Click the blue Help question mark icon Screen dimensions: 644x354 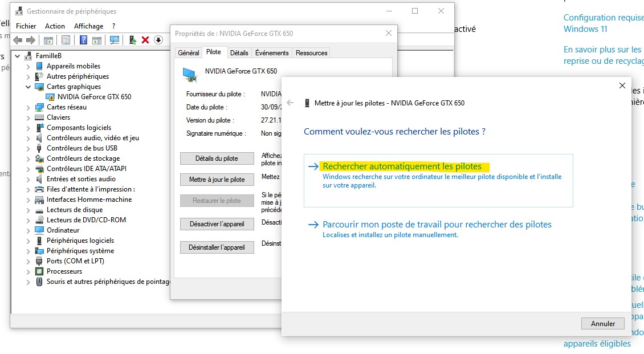83,40
